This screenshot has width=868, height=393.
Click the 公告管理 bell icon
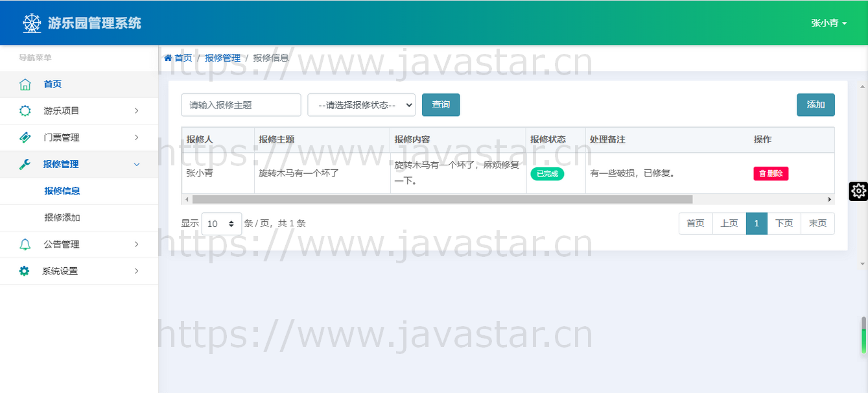click(25, 244)
